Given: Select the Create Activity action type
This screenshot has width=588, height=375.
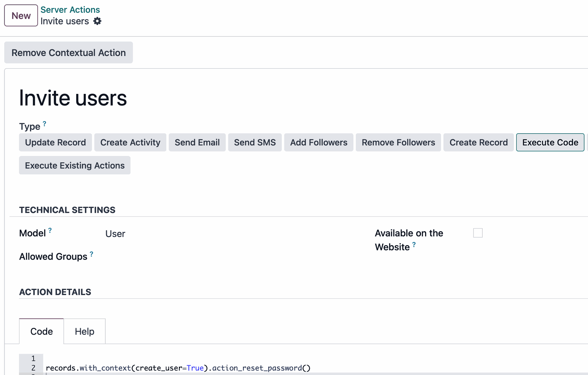Looking at the screenshot, I should pos(130,142).
